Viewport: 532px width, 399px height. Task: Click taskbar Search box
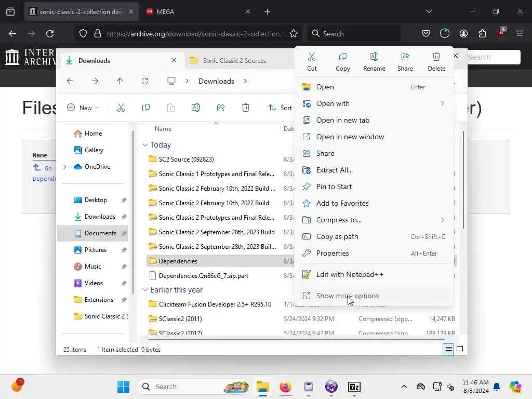point(194,387)
